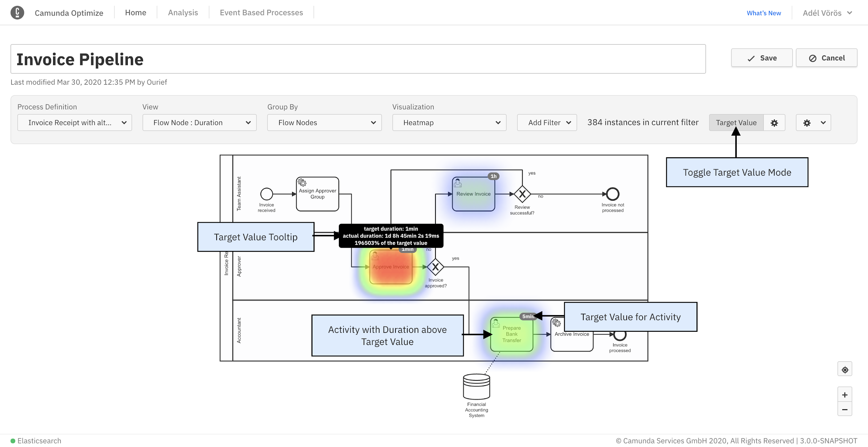This screenshot has width=868, height=447.
Task: Select the Review successful gateway diamond
Action: pyautogui.click(x=522, y=194)
